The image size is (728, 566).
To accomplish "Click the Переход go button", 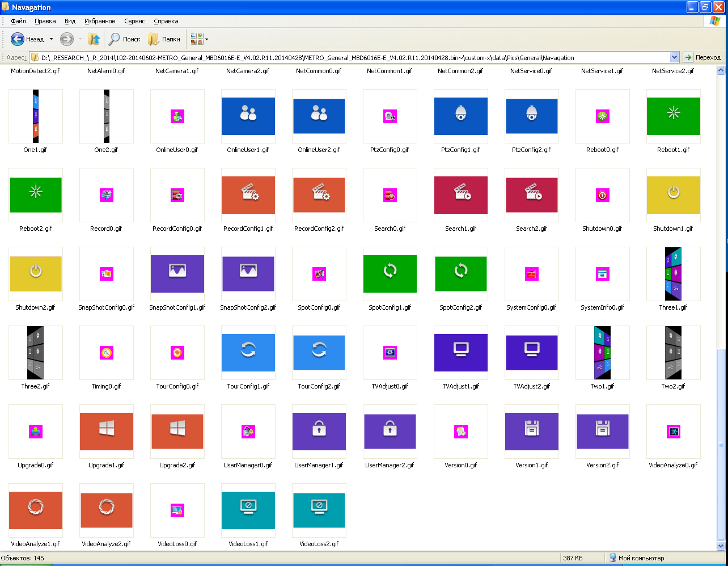I will (703, 57).
